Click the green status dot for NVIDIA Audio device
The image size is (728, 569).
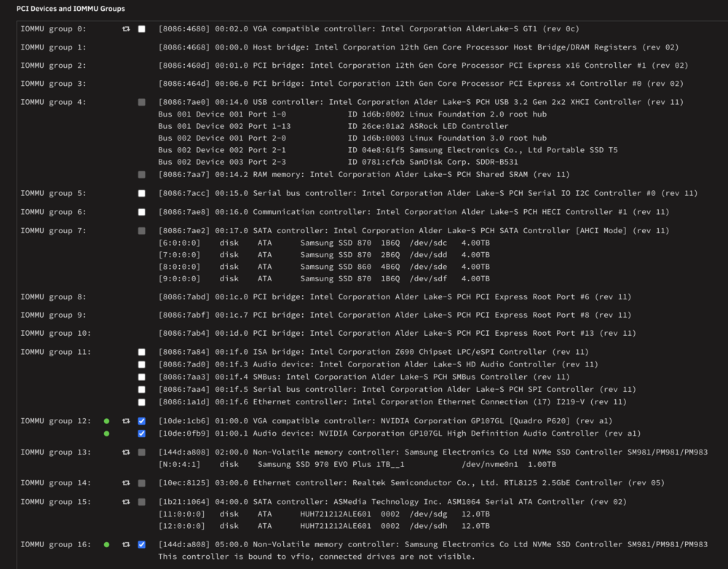107,433
